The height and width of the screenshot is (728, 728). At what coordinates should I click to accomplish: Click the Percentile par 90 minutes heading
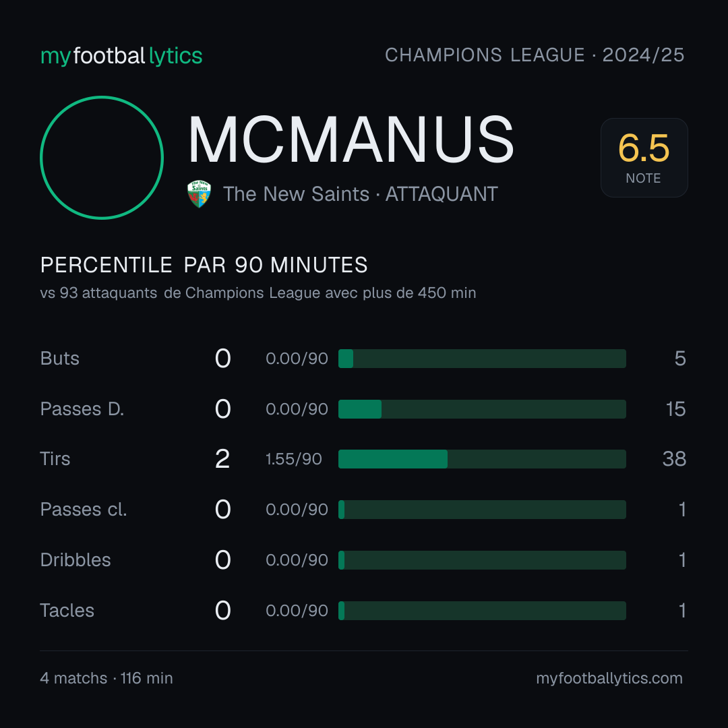204,265
